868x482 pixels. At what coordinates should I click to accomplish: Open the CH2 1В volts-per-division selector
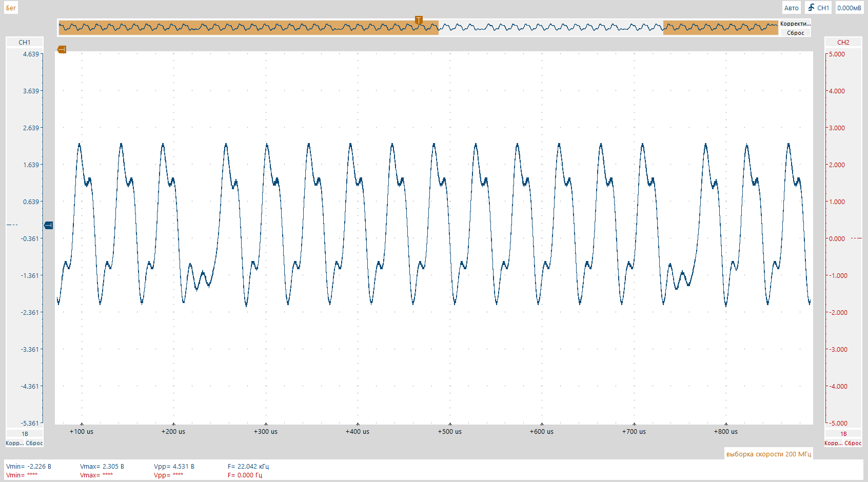[843, 434]
